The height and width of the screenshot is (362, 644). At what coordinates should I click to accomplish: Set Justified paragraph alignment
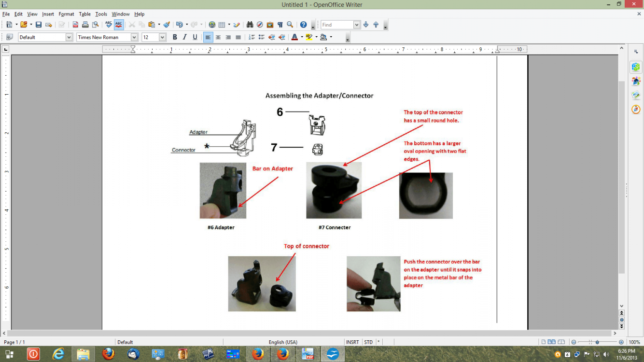[238, 37]
